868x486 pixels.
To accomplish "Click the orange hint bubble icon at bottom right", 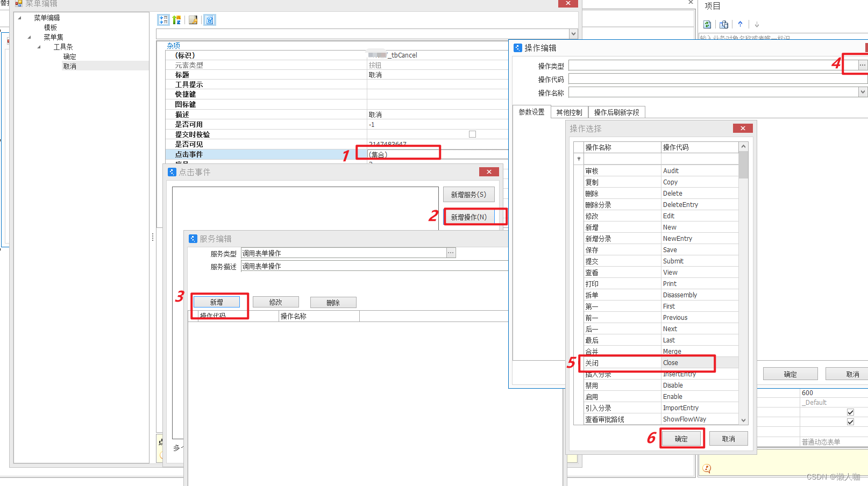I will coord(707,468).
